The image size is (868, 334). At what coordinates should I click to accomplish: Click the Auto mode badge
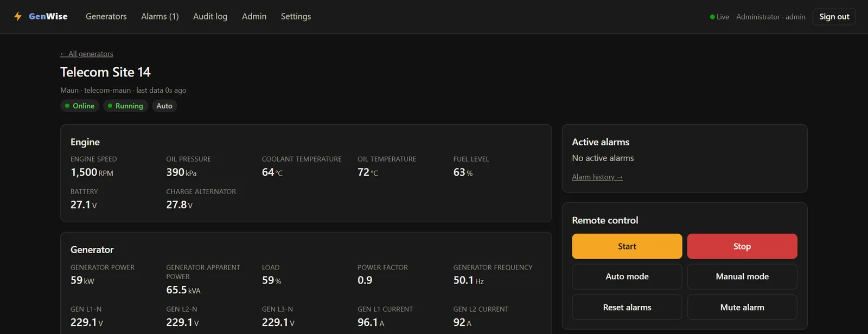pyautogui.click(x=164, y=106)
